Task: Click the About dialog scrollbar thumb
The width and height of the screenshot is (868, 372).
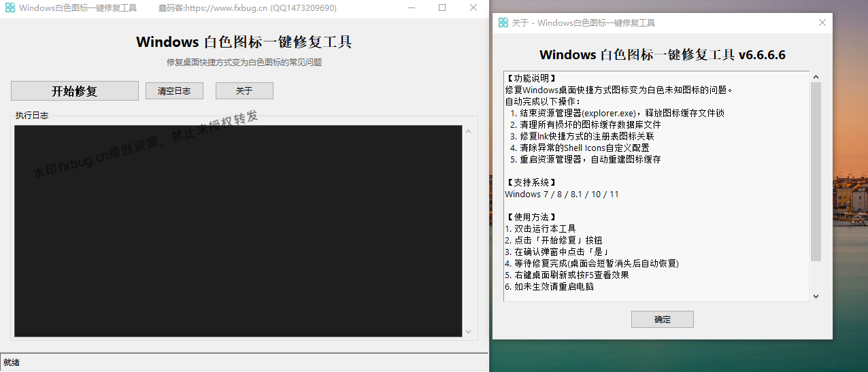Action: point(816,171)
